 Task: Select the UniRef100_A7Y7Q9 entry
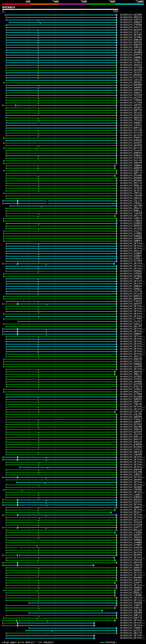coord(131,67)
